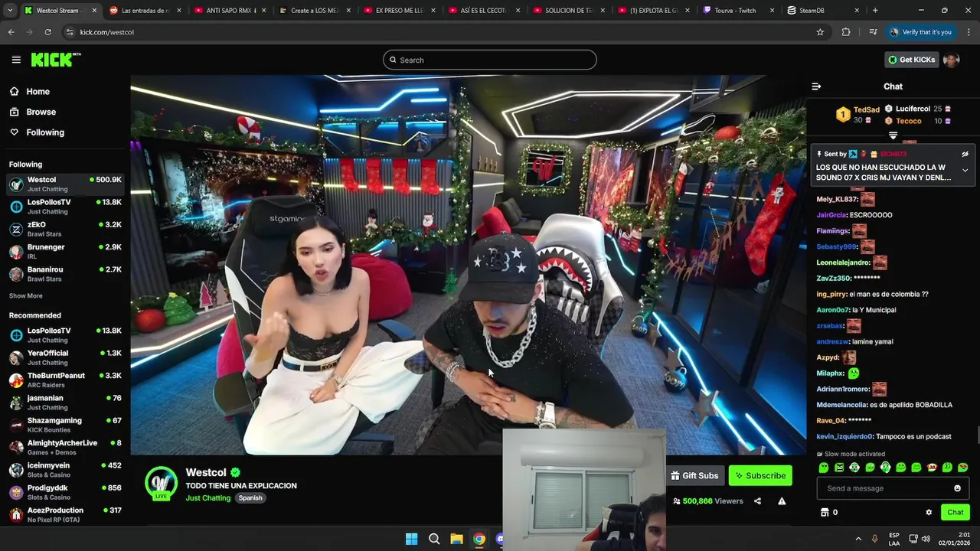980x551 pixels.
Task: Open Shazamgaming recommended channel
Action: [65, 425]
